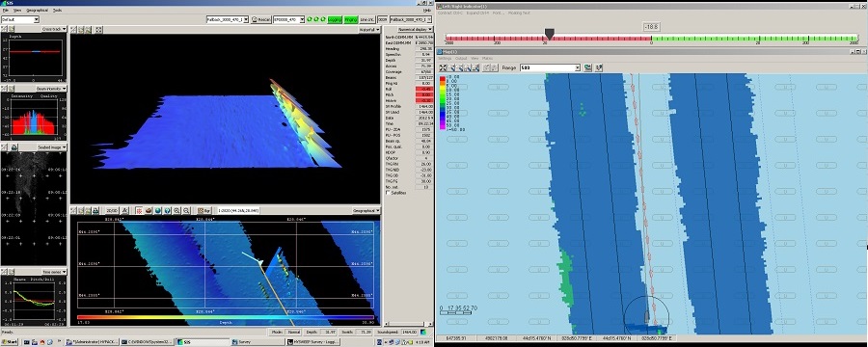Open the File menu in SIS
The image size is (868, 347).
tap(5, 10)
